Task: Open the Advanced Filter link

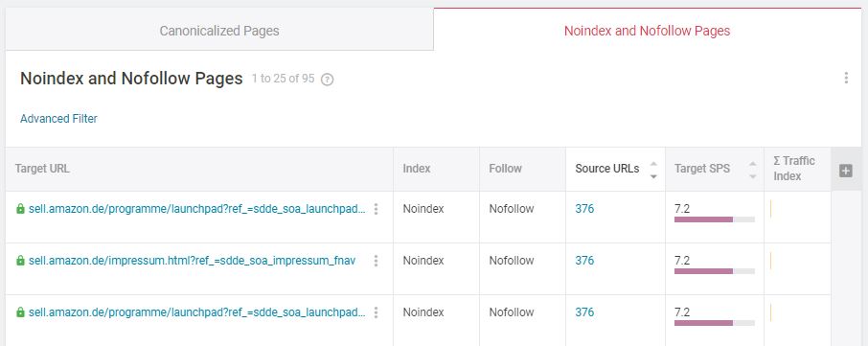Action: click(x=58, y=119)
